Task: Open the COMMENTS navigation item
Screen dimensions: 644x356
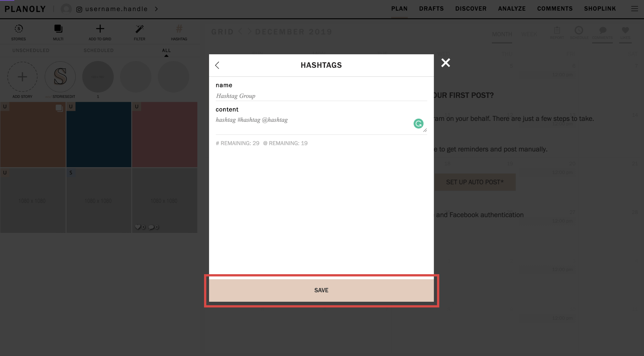Action: coord(555,9)
